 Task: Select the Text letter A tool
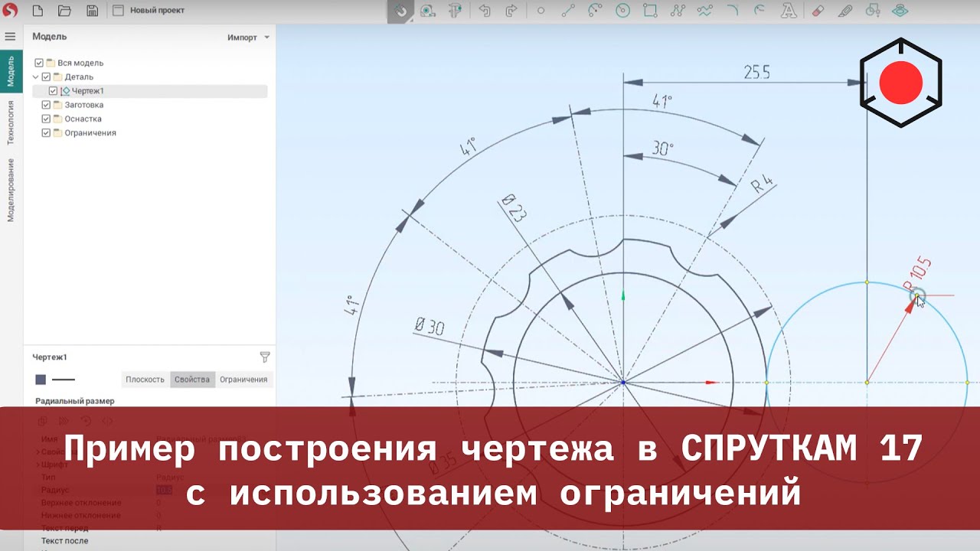pyautogui.click(x=788, y=11)
